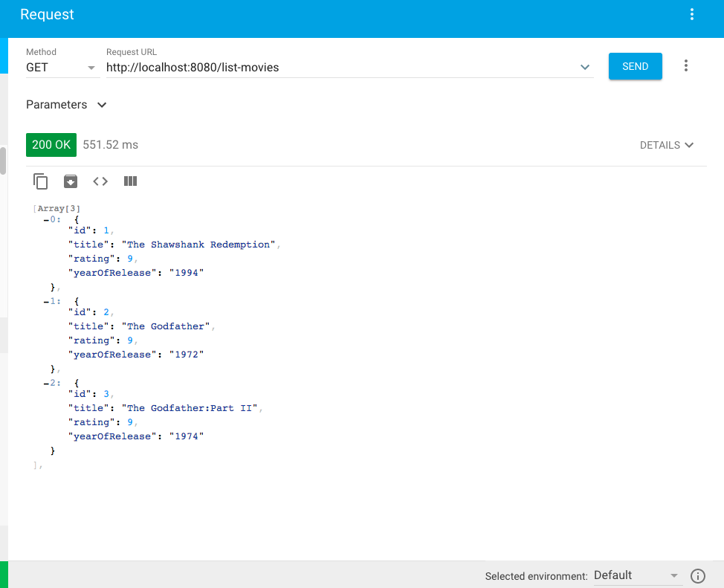Click the 200 OK status badge
The image size is (724, 588).
tap(51, 144)
